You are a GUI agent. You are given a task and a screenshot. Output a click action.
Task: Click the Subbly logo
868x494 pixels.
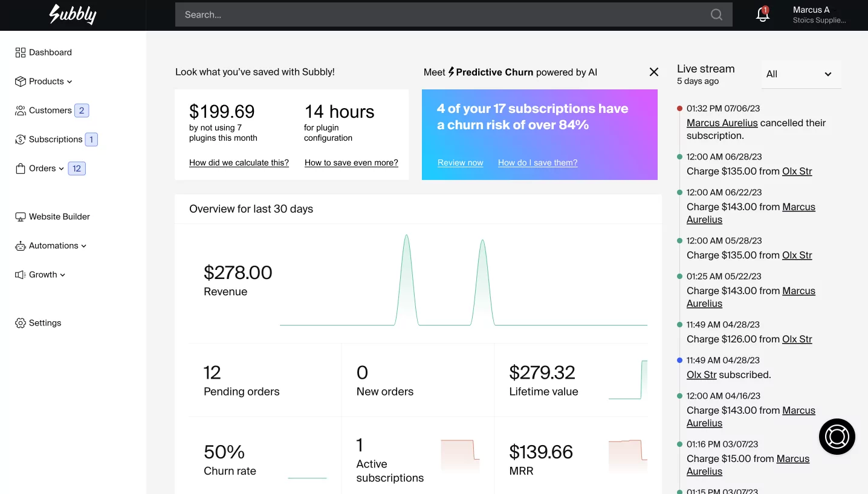click(x=73, y=14)
